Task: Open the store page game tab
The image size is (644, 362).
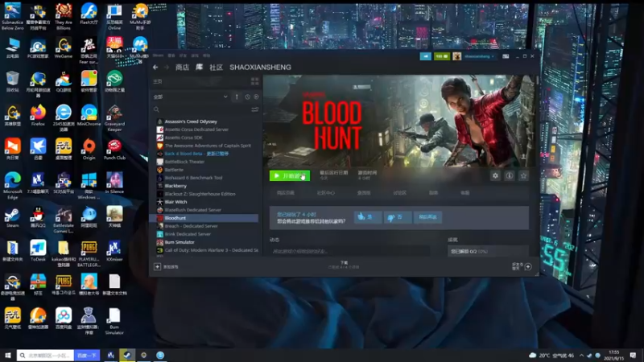Action: pyautogui.click(x=286, y=193)
